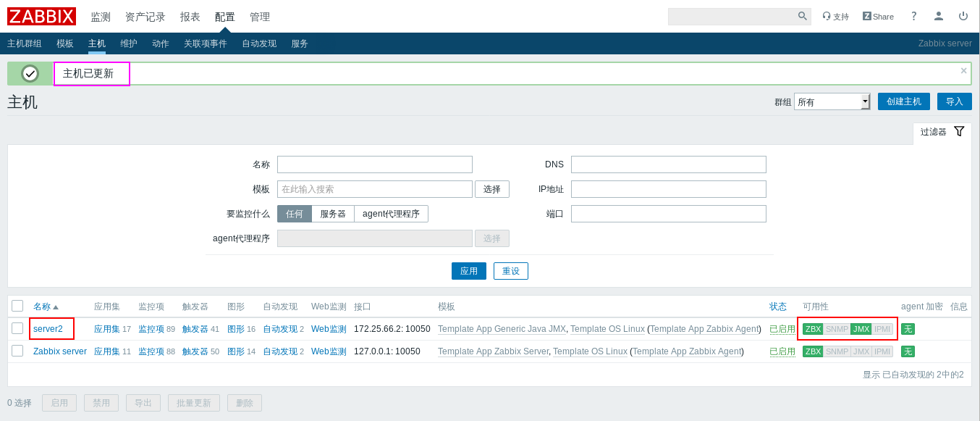This screenshot has height=421, width=980.
Task: Go to 维护 submenu
Action: click(x=129, y=43)
